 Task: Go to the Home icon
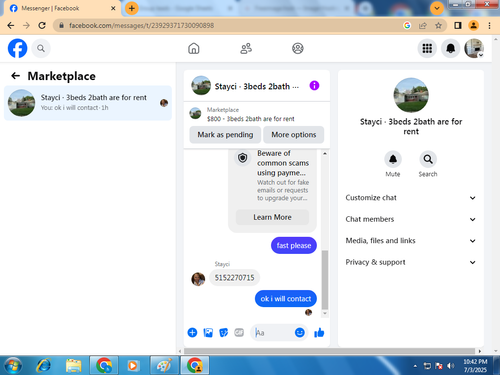[194, 49]
